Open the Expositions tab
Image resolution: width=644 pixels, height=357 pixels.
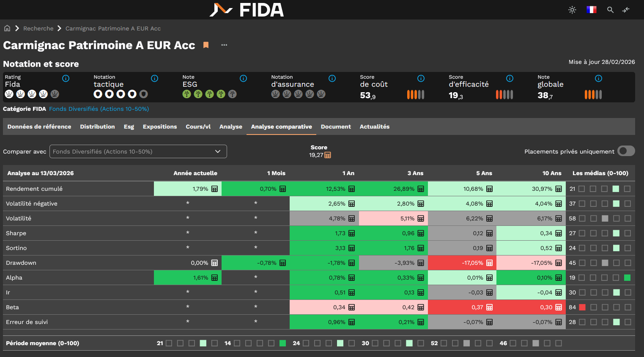(159, 126)
